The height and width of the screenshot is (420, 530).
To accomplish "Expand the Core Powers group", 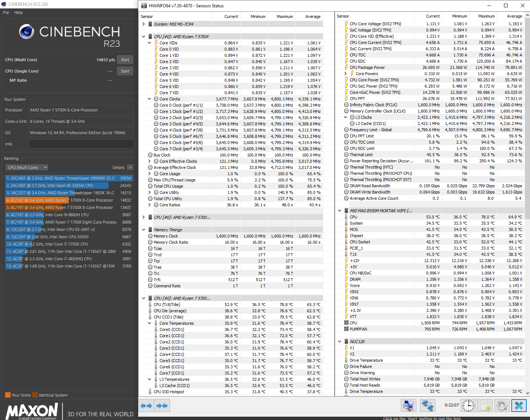I will 346,74.
